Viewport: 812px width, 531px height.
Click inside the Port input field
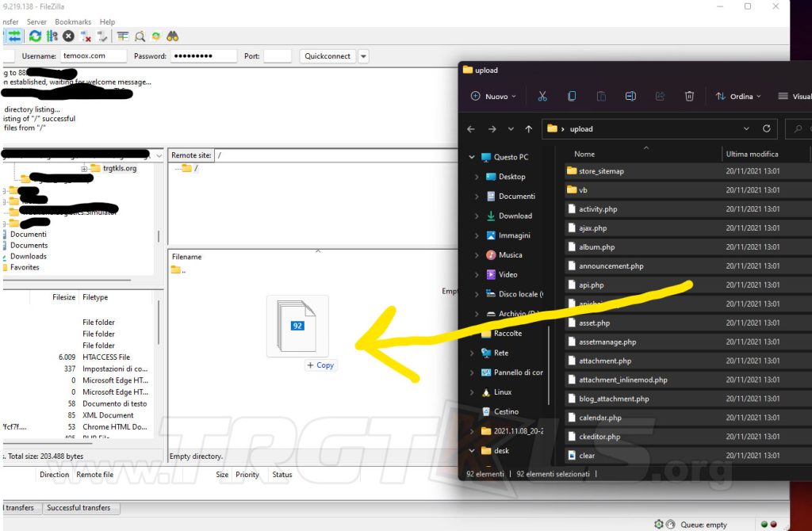click(278, 55)
